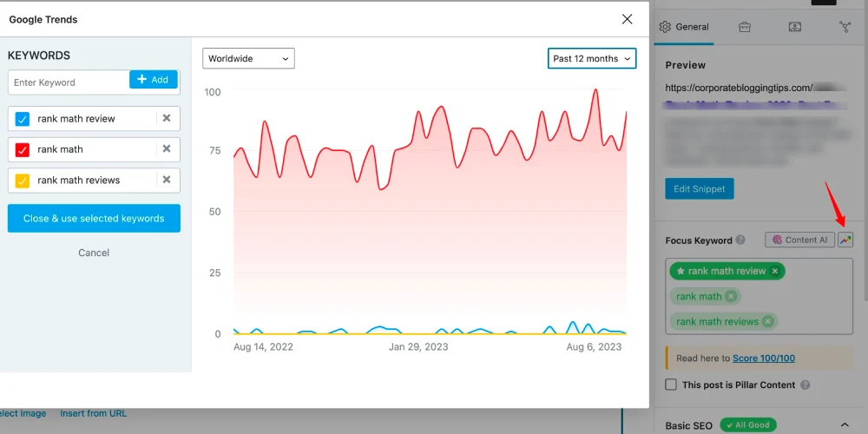The image size is (868, 434).
Task: Open the Worldwide region dropdown
Action: (x=248, y=59)
